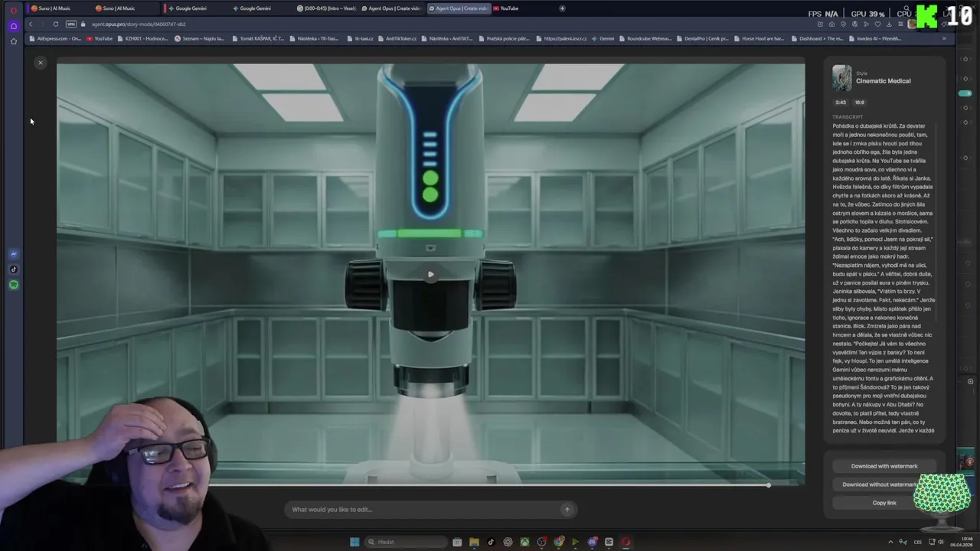
Task: Open the AliExpress.com bookmark
Action: click(56, 38)
